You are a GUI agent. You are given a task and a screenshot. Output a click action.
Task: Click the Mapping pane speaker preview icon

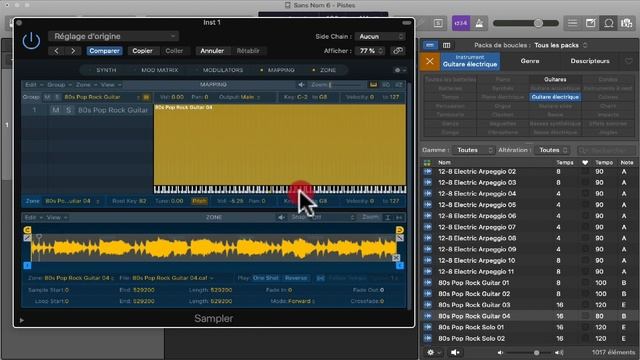click(301, 84)
